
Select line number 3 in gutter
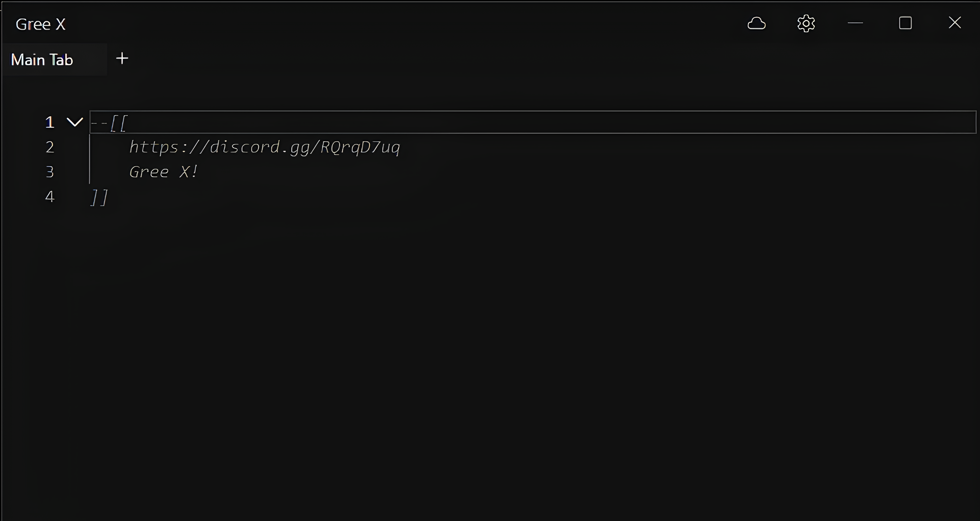50,172
